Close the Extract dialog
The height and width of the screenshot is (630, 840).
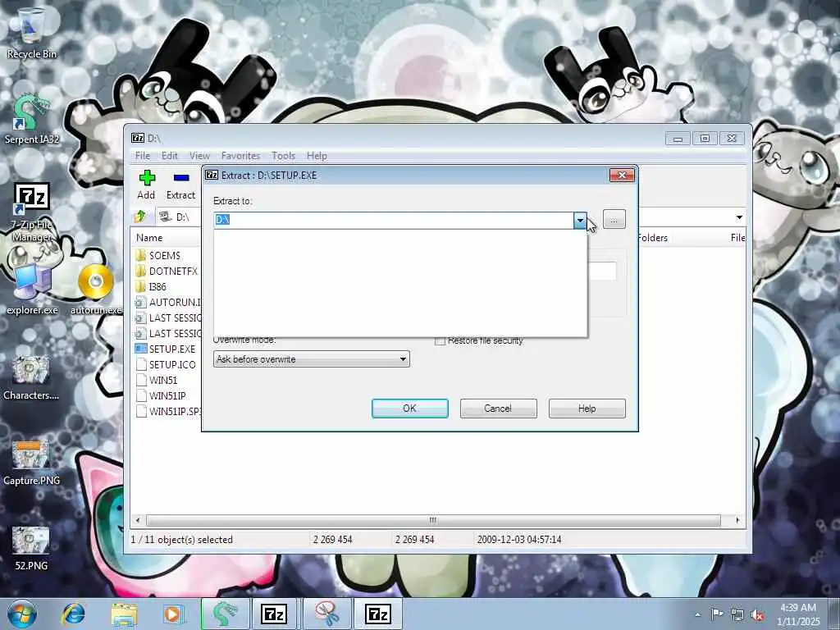pos(622,176)
